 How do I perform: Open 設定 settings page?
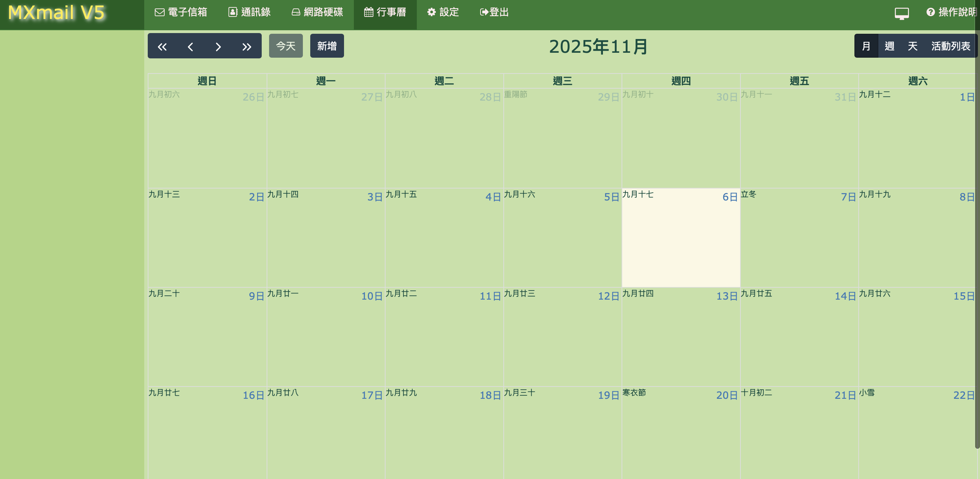tap(443, 12)
